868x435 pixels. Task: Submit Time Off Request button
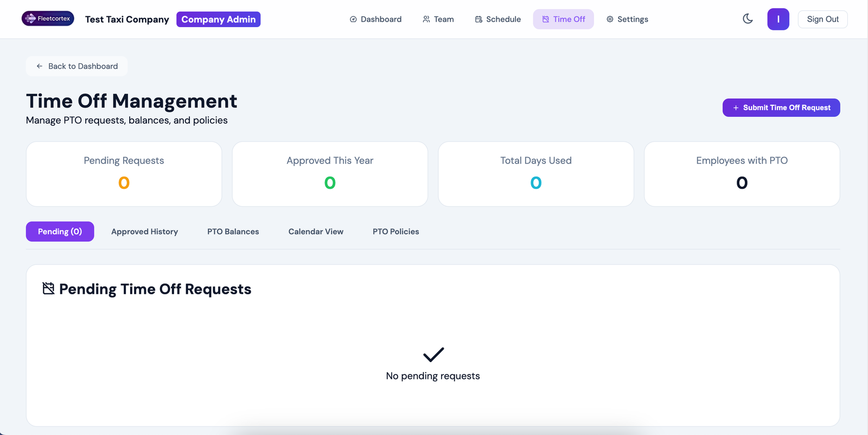coord(781,108)
